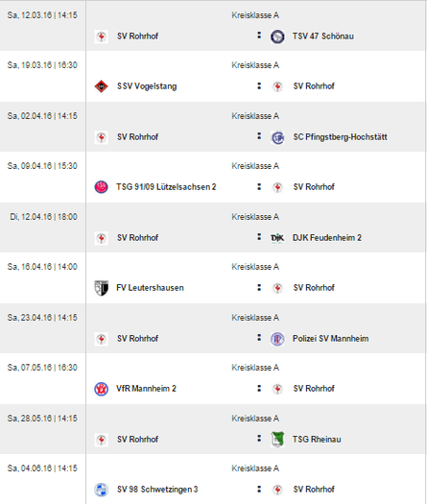The height and width of the screenshot is (504, 427).
Task: Click the SV Rohrhof logo in 12.03.16 match
Action: 101,36
